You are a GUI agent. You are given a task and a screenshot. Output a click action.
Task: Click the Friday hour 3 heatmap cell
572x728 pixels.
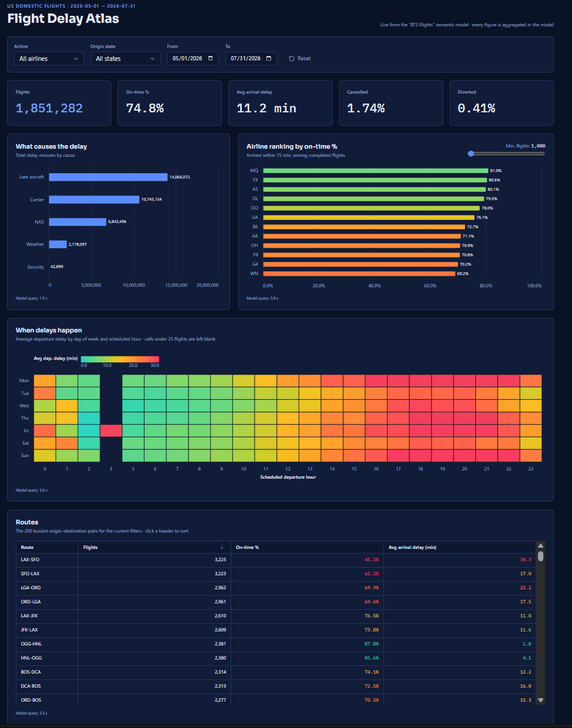[x=111, y=431]
